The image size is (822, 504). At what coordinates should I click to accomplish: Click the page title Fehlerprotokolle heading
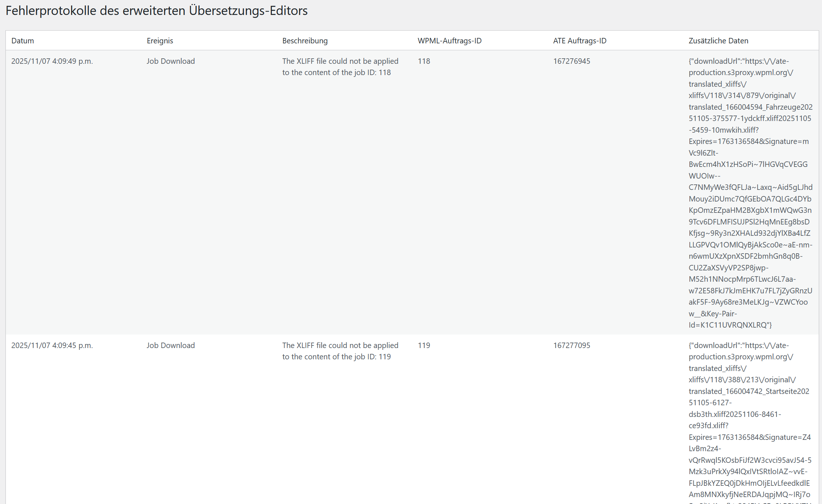tap(156, 11)
